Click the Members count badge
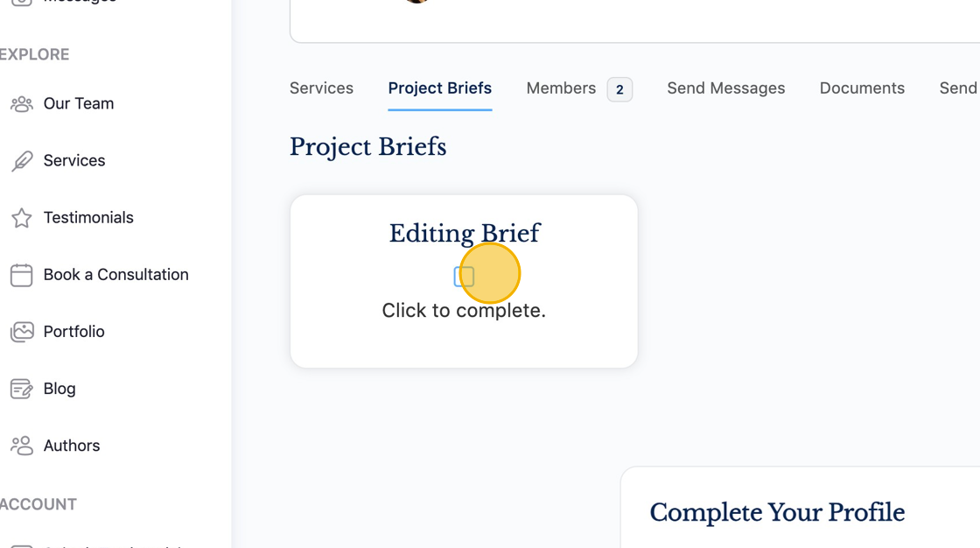 619,89
